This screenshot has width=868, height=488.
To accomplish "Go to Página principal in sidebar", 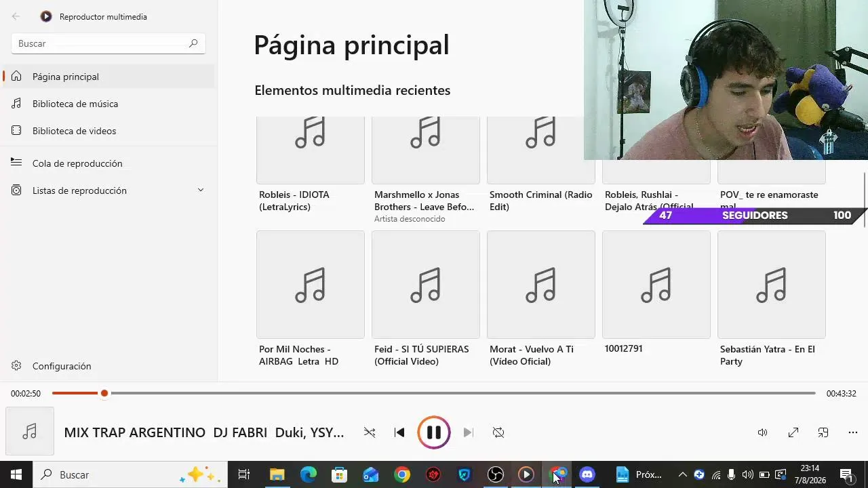I will point(108,77).
